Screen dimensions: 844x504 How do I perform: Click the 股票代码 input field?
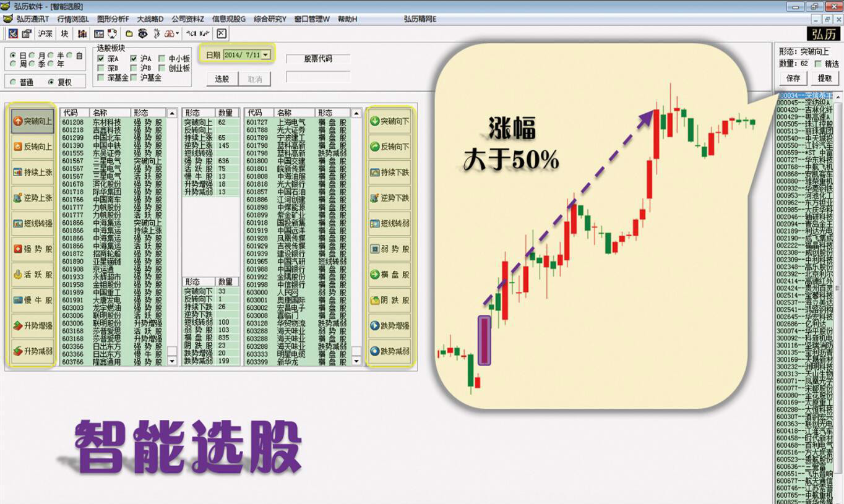click(x=318, y=77)
